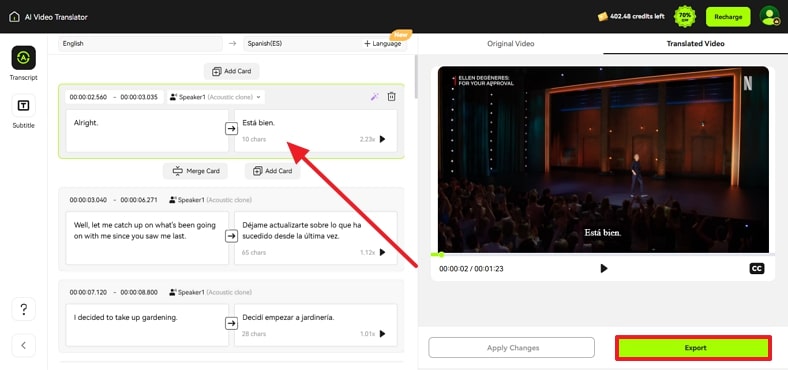The width and height of the screenshot is (788, 370).
Task: Click Speaker1 on the 00:00:07.120 card
Action: (211, 292)
